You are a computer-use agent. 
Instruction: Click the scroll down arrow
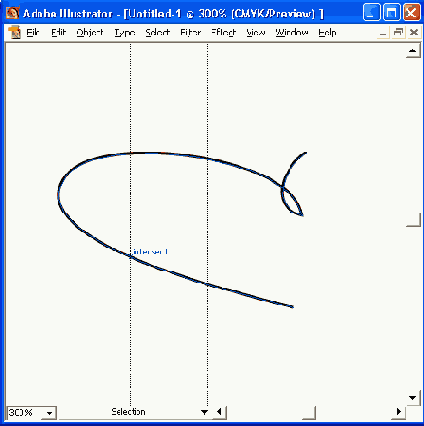413,398
